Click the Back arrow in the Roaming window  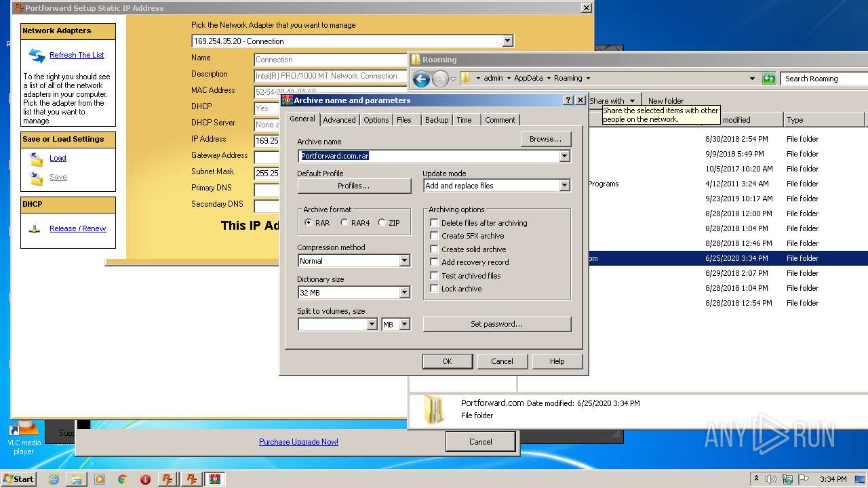click(x=421, y=79)
